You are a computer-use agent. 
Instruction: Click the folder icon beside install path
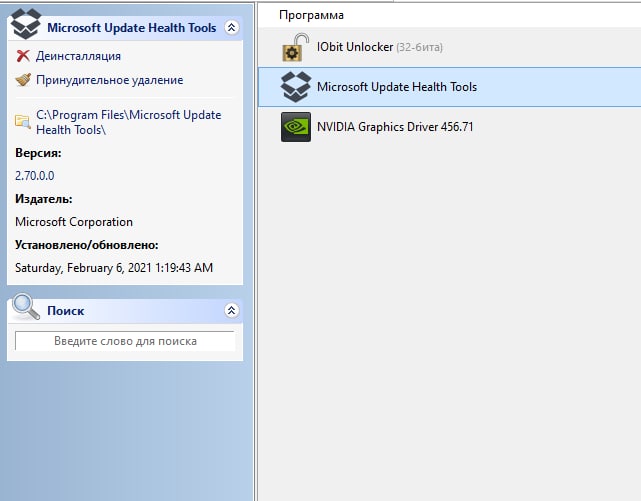coord(23,122)
